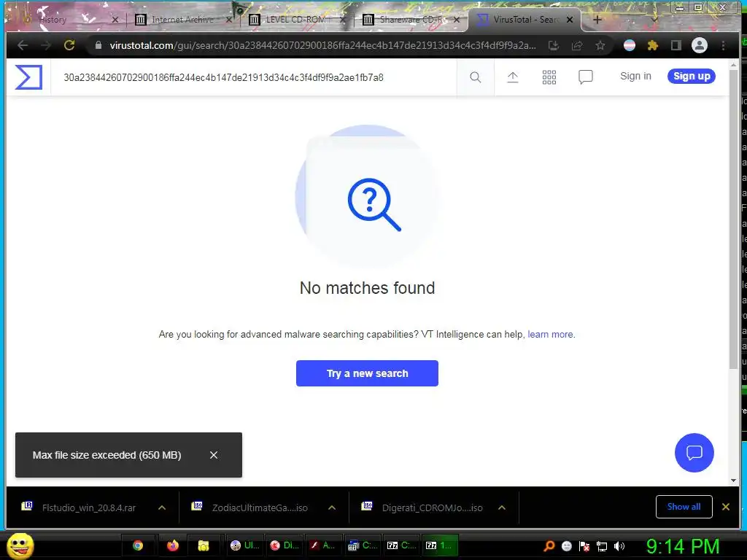Open a new tab with plus button

coord(597,20)
